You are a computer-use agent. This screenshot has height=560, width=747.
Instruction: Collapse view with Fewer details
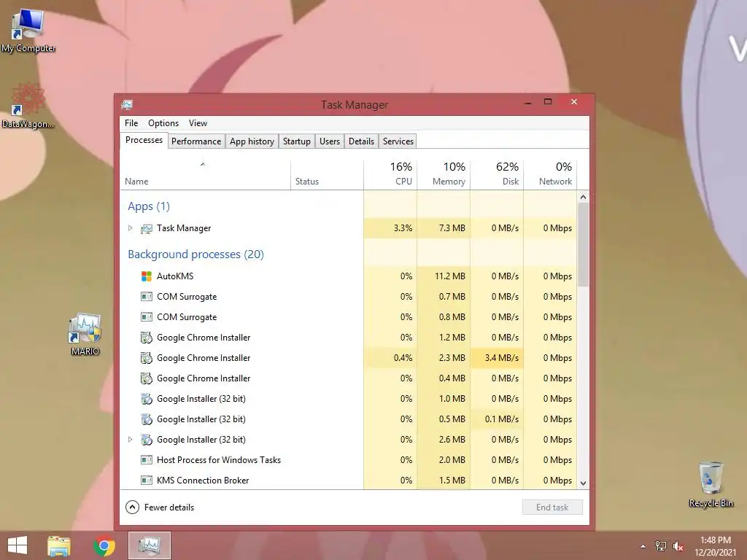coord(160,507)
